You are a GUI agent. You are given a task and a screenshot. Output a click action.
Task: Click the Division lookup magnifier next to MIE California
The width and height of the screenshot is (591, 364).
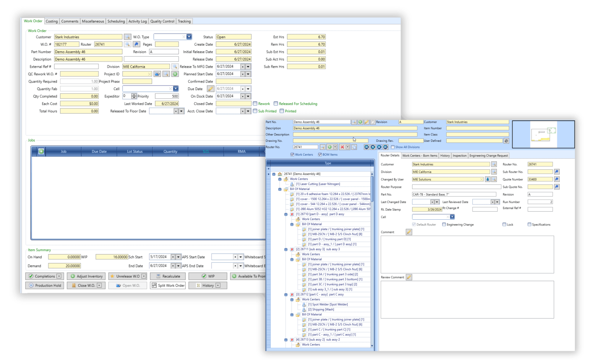175,66
